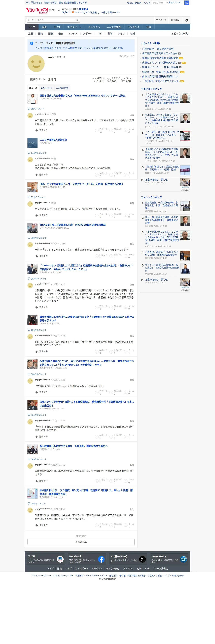This screenshot has width=215, height=644.
Task: Toggle なるほど on the こども家庭庁 comment
Action: 116,175
